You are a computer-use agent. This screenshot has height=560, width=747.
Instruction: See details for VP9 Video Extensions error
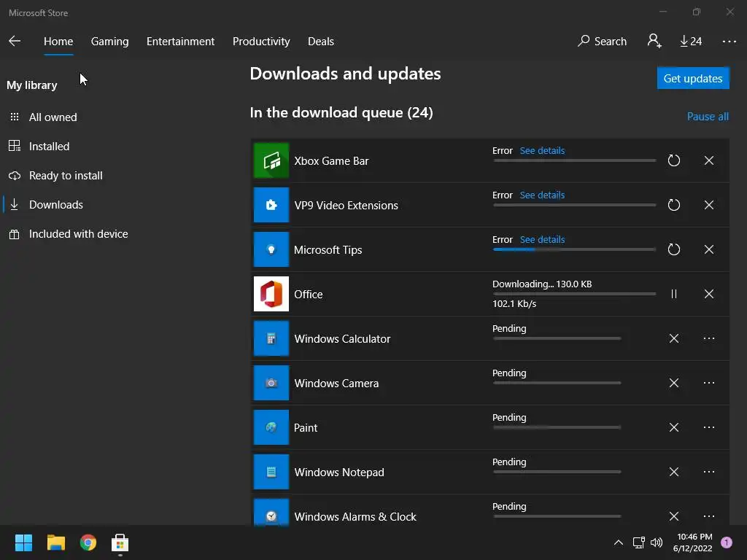pos(542,195)
